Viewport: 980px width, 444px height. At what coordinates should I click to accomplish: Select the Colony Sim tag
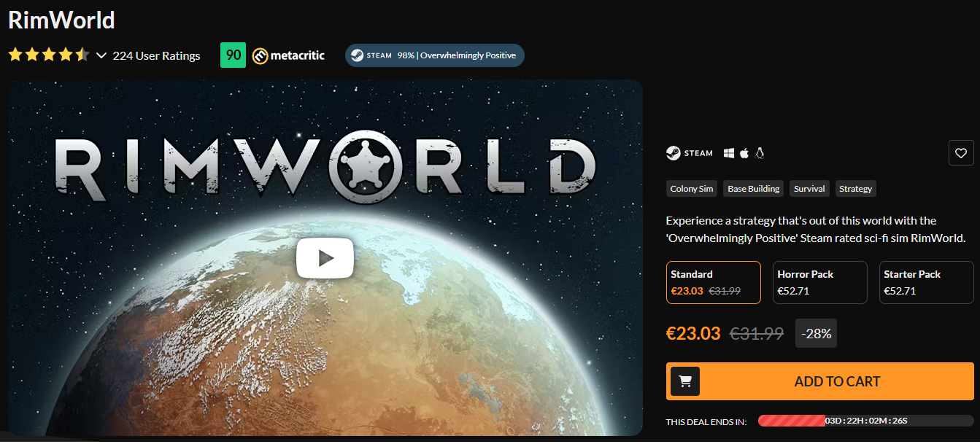pos(692,189)
